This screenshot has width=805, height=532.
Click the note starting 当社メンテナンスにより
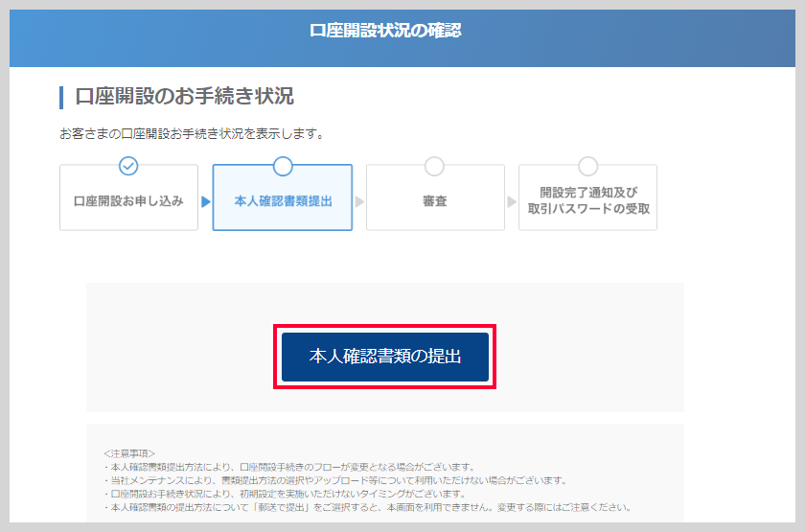click(x=335, y=480)
